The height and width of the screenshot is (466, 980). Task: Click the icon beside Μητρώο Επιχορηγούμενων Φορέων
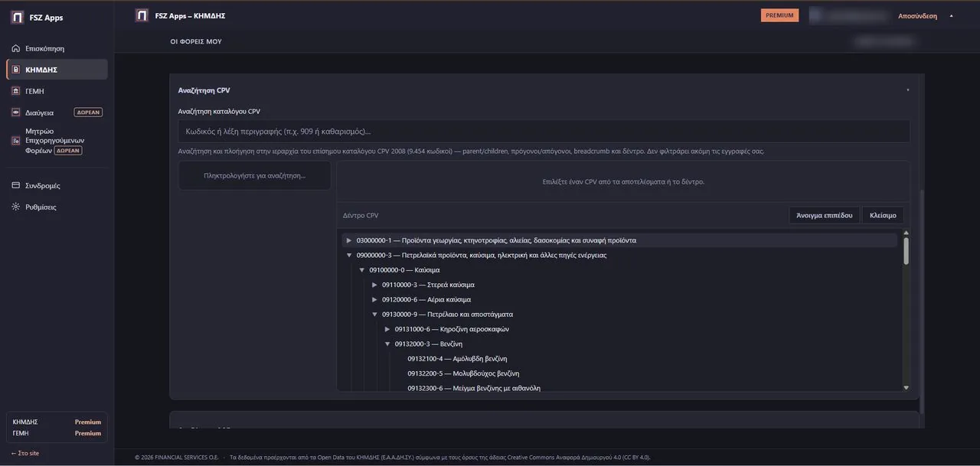[x=16, y=141]
